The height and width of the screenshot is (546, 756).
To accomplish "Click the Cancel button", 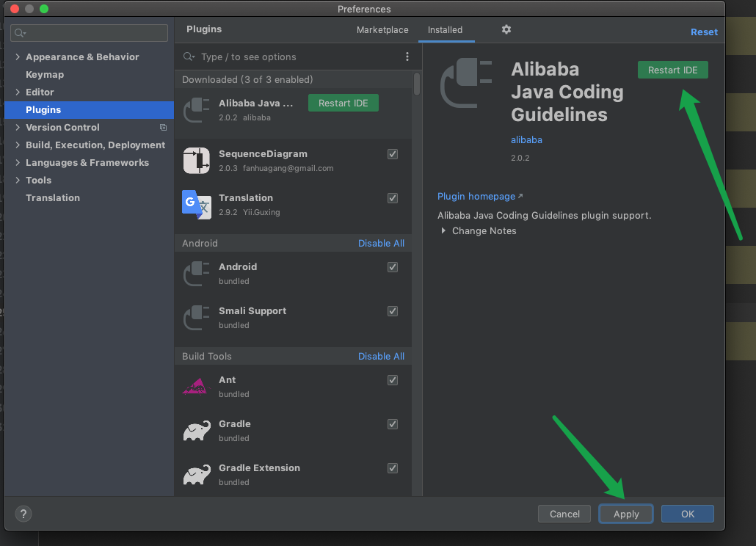I will (x=564, y=514).
